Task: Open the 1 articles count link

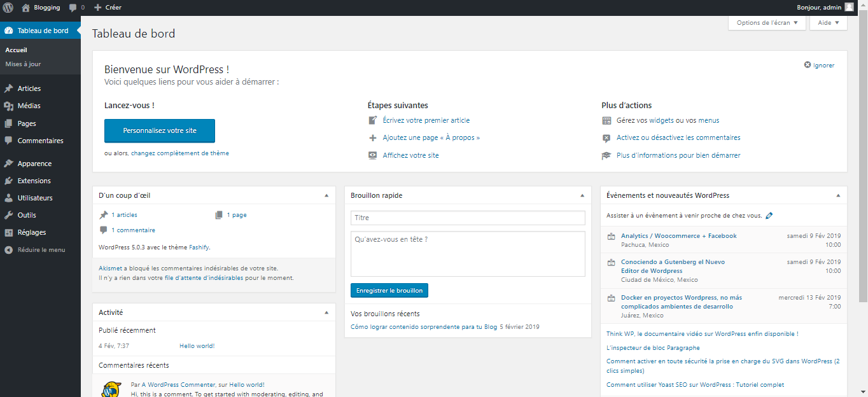Action: [x=124, y=215]
